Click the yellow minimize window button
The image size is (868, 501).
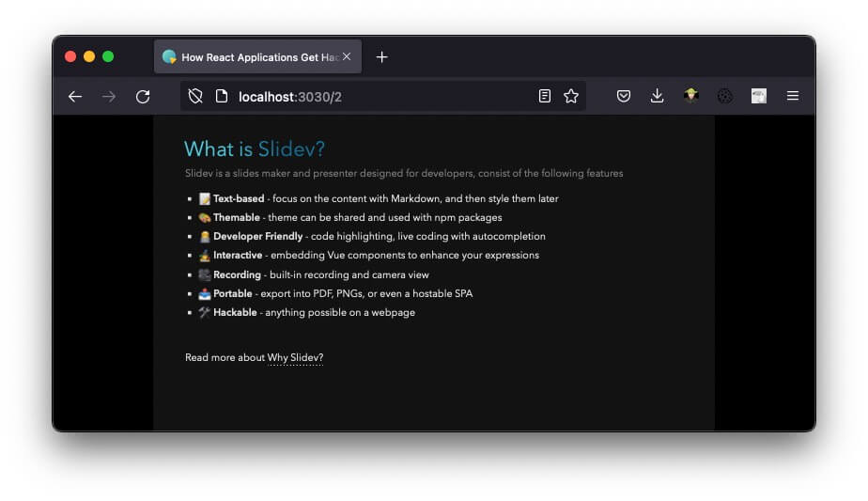coord(89,56)
